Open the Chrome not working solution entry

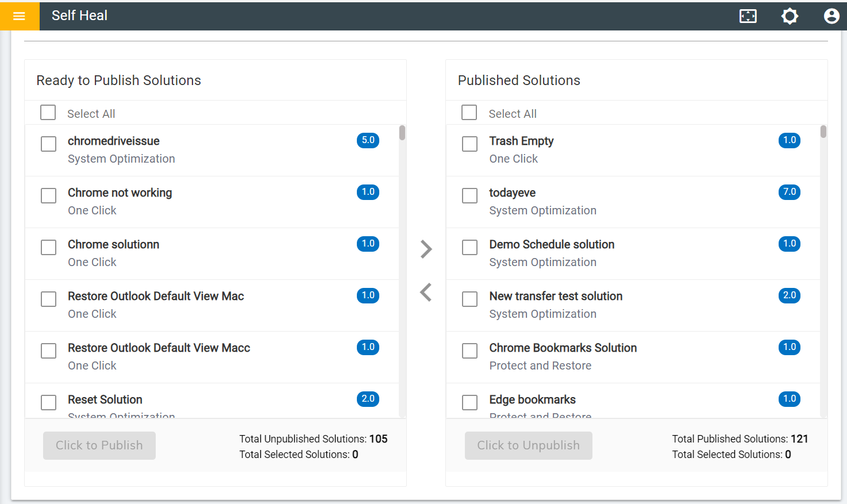120,193
